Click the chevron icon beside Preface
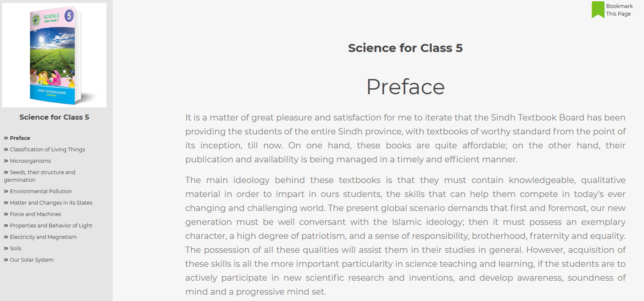 6,138
